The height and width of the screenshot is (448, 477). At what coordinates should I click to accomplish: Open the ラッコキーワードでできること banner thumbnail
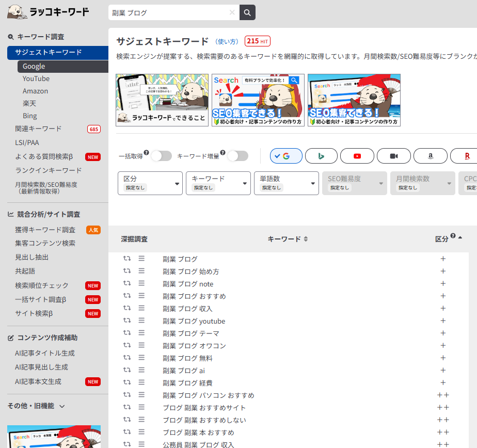point(162,100)
